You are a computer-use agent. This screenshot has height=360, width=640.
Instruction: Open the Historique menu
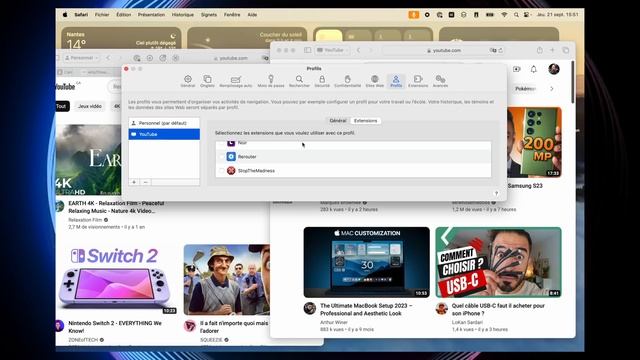click(x=182, y=15)
